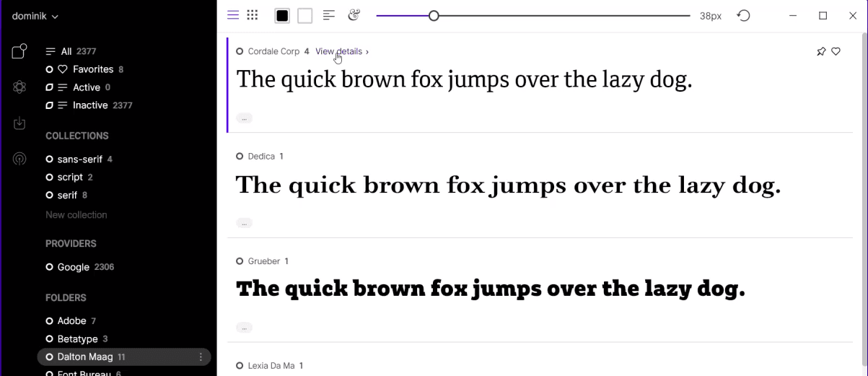Image resolution: width=868 pixels, height=376 pixels.
Task: Toggle activation circle for Adobe folder
Action: tap(49, 320)
